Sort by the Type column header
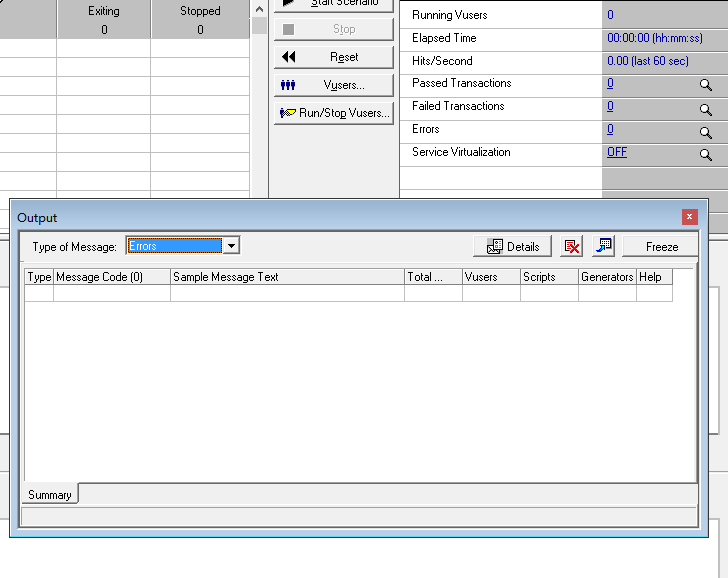The height and width of the screenshot is (578, 728). (x=39, y=277)
